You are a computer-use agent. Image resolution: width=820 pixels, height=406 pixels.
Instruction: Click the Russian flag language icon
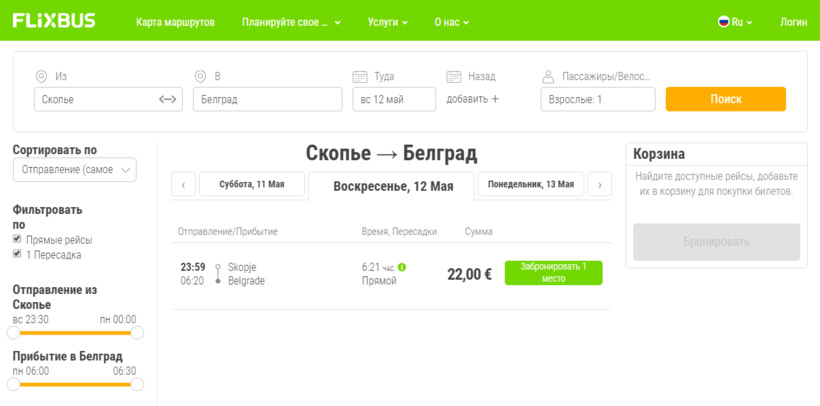[x=724, y=21]
